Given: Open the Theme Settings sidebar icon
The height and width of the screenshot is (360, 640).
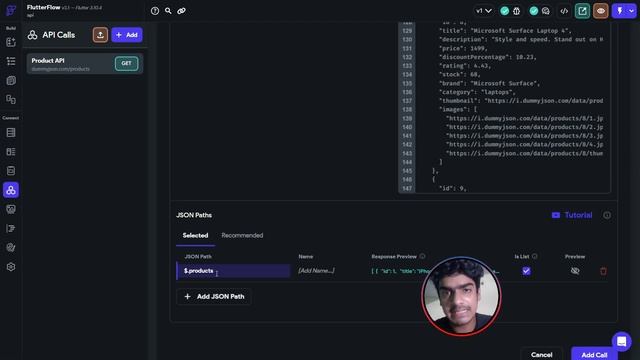Looking at the screenshot, I should 11,247.
